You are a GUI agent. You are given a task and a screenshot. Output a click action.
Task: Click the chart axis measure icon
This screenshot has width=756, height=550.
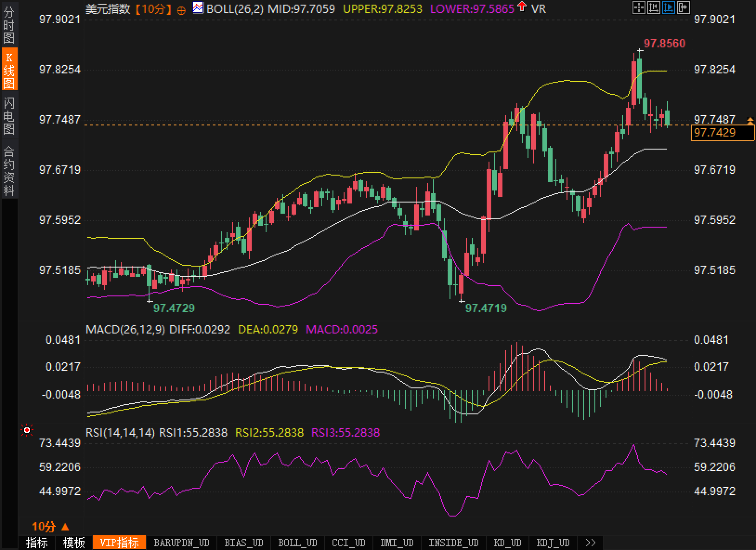654,7
